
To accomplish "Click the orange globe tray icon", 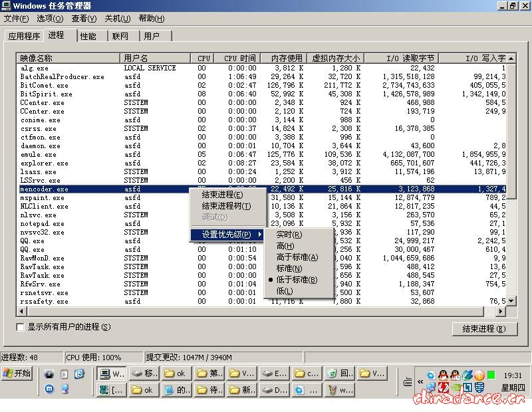I will [x=479, y=375].
